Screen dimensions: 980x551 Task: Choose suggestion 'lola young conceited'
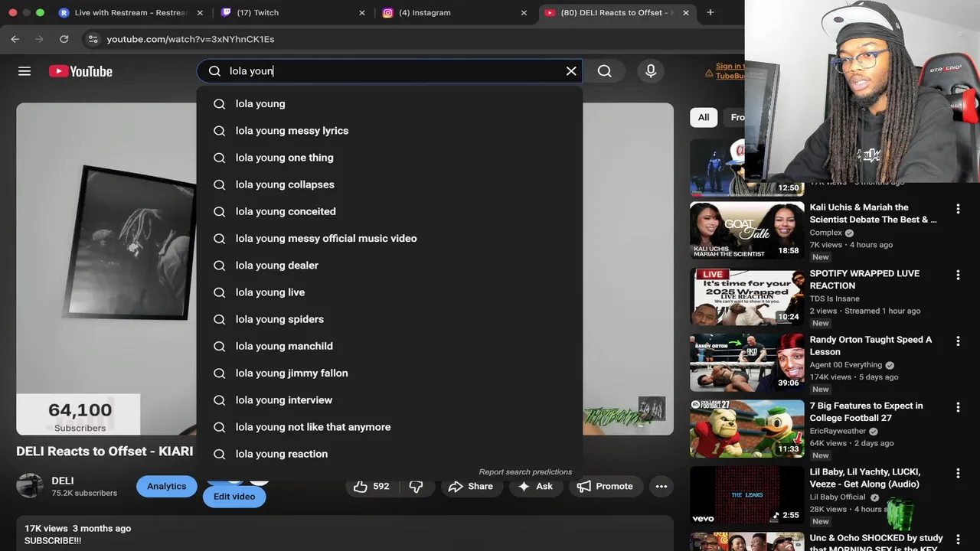[390, 211]
